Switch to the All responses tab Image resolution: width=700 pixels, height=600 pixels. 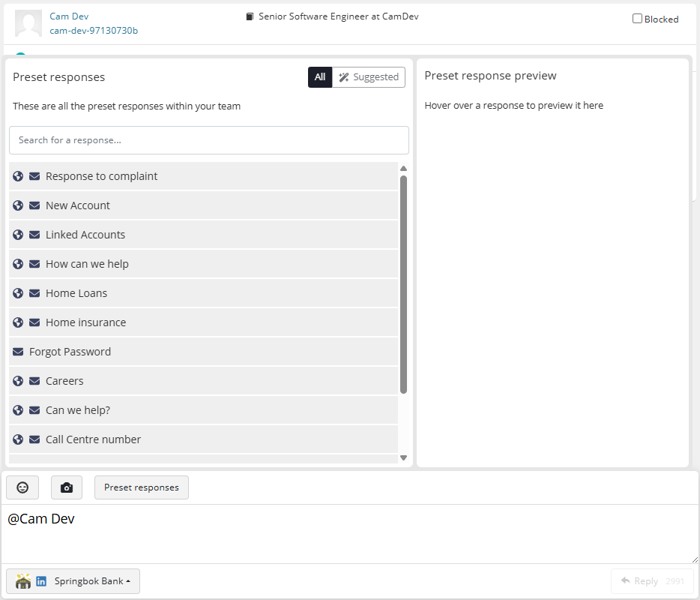pos(320,77)
